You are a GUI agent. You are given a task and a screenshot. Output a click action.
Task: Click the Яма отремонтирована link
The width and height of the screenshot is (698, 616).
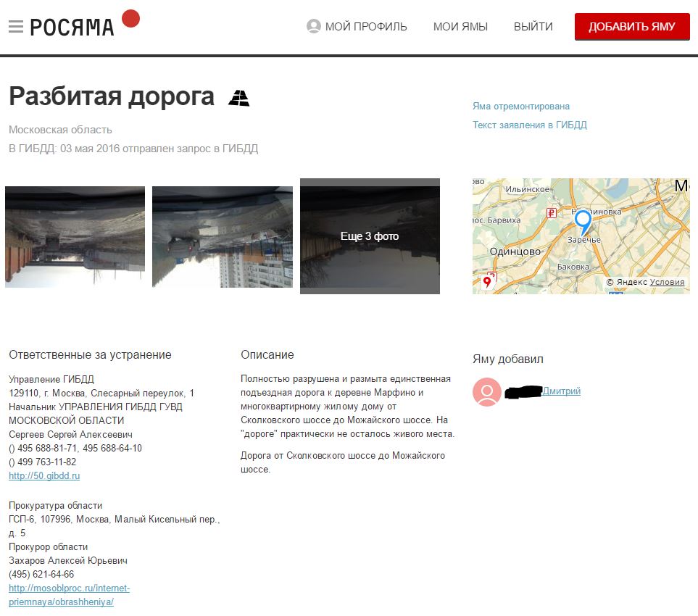521,107
